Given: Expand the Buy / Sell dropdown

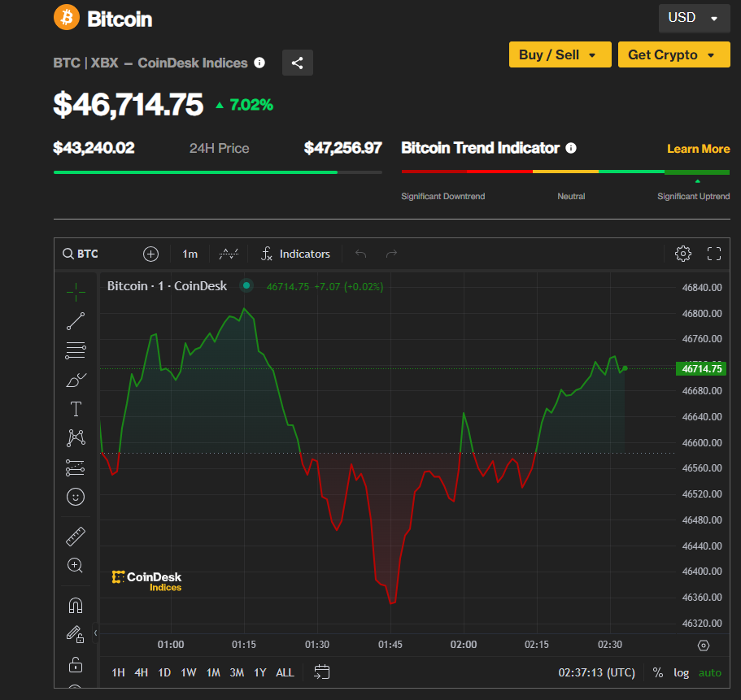Looking at the screenshot, I should pos(560,54).
